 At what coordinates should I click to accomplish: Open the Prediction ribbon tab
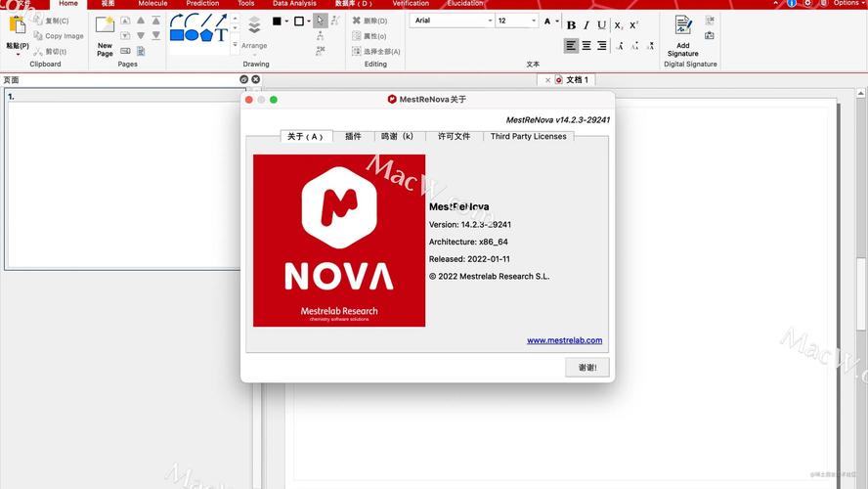pyautogui.click(x=202, y=3)
